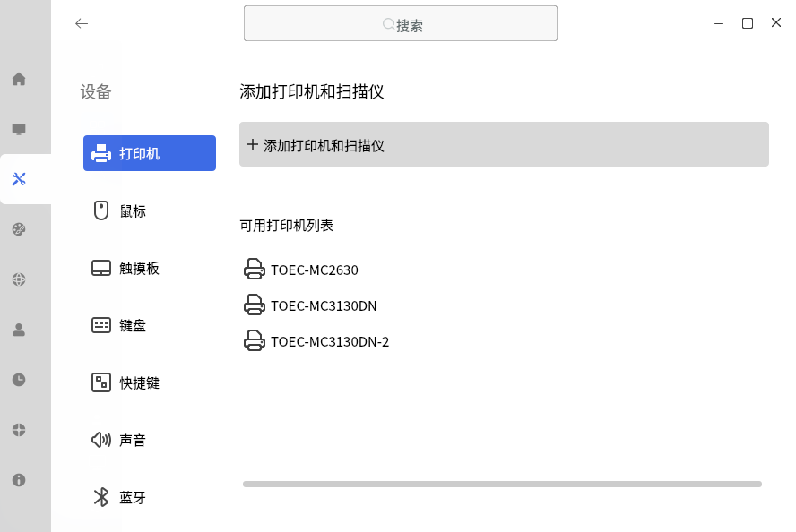The image size is (796, 532).
Task: Click the Bluetooth icon
Action: (x=101, y=497)
